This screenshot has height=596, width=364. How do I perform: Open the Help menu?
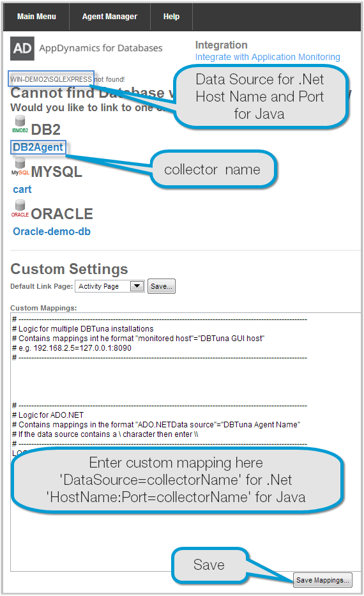171,17
